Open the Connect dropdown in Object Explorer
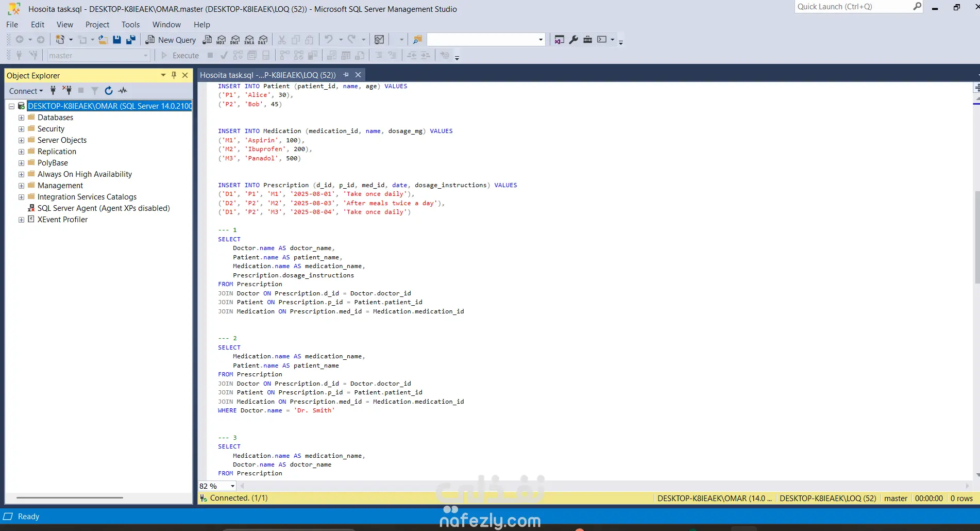This screenshot has width=980, height=531. click(x=26, y=91)
